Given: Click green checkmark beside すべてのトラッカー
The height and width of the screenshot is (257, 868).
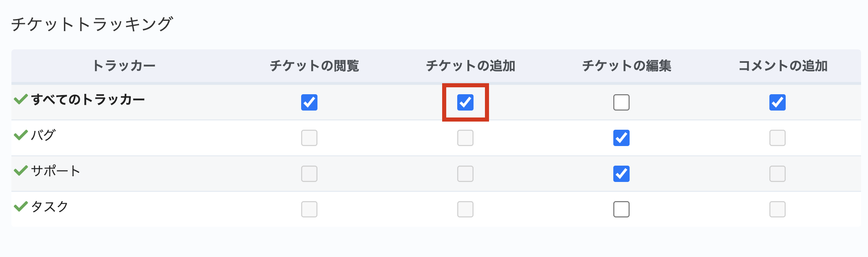Looking at the screenshot, I should coord(20,99).
